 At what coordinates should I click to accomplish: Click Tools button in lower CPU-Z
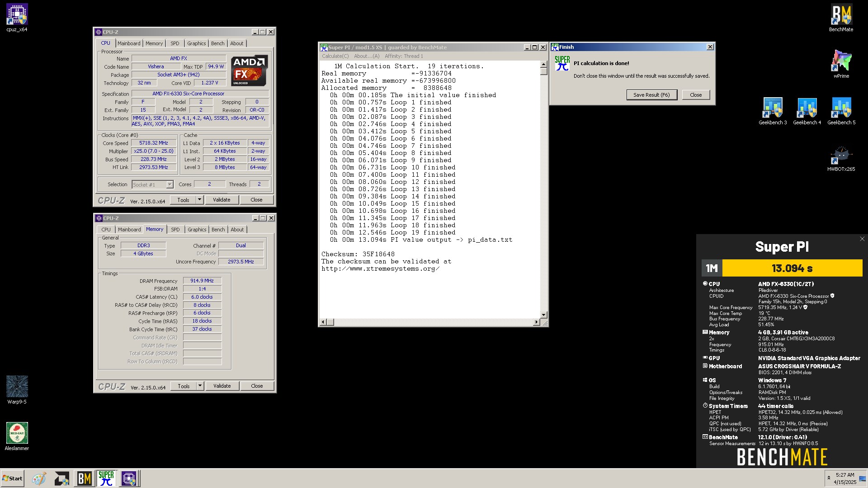point(184,386)
